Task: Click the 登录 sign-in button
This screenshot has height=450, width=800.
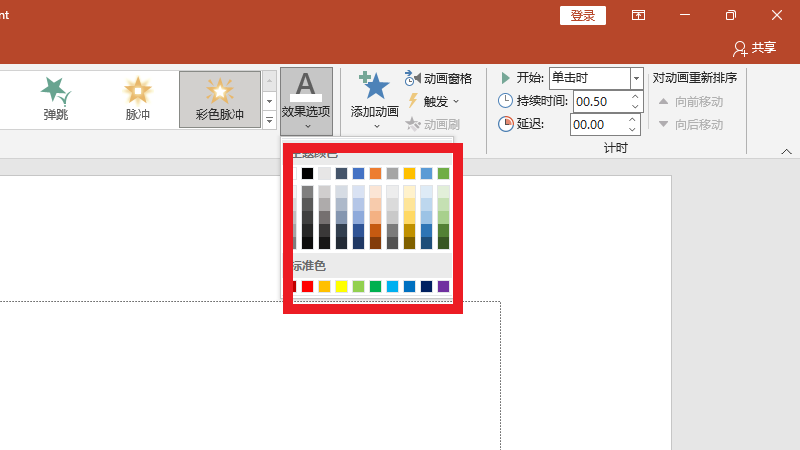Action: (x=583, y=15)
